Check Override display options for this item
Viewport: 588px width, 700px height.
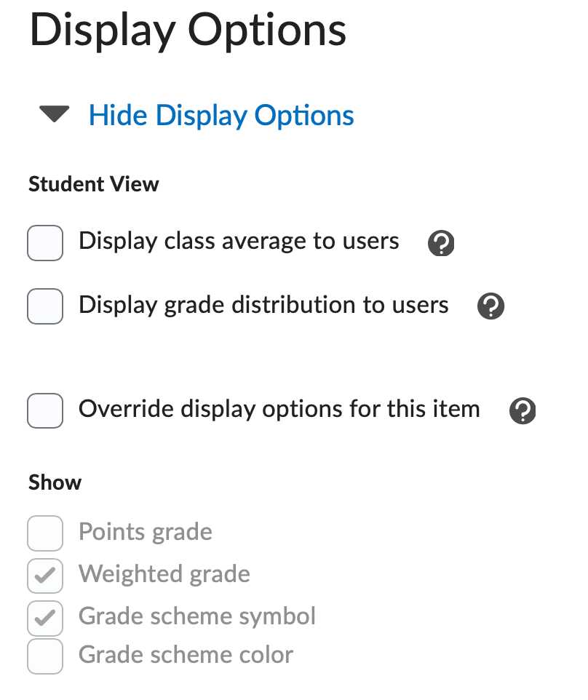pyautogui.click(x=44, y=410)
